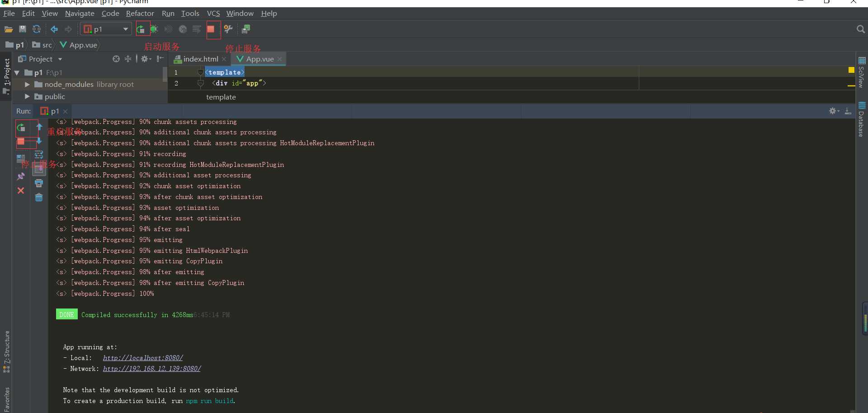Click the SDK/project structure toolbar icon

246,29
